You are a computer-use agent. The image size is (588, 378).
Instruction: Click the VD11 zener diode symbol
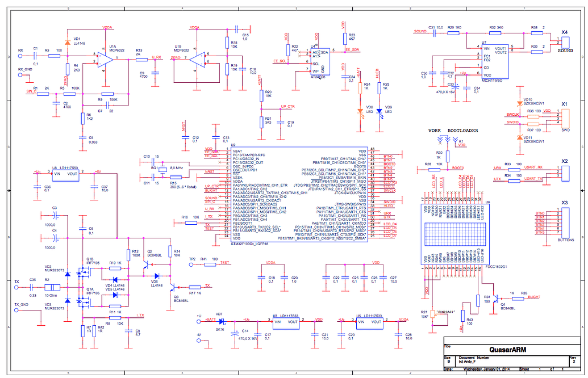coord(519,137)
